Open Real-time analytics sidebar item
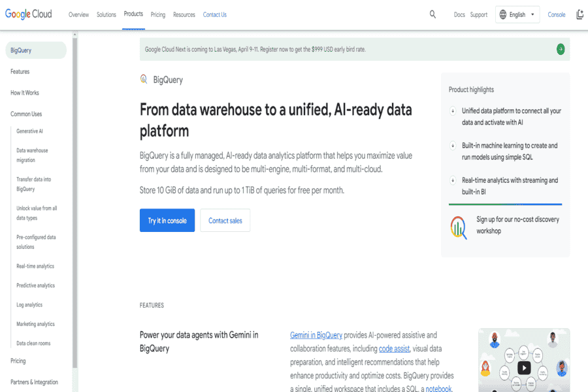Screen dimensions: 588x392 (x=35, y=266)
